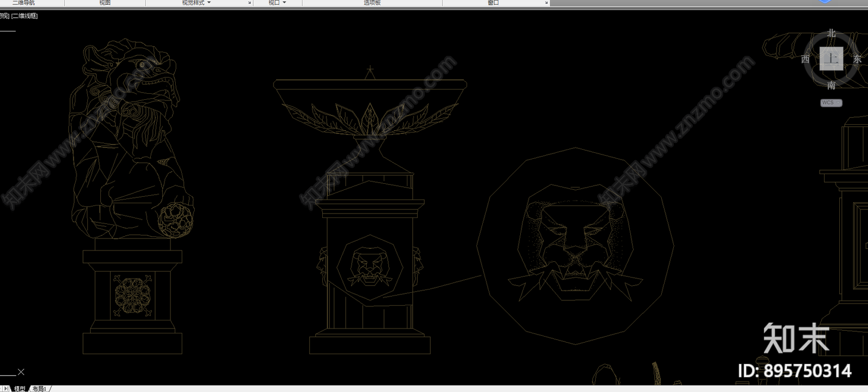Screen dimensions: 868x392
Task: Select 南 on the ViewCube compass
Action: [831, 85]
